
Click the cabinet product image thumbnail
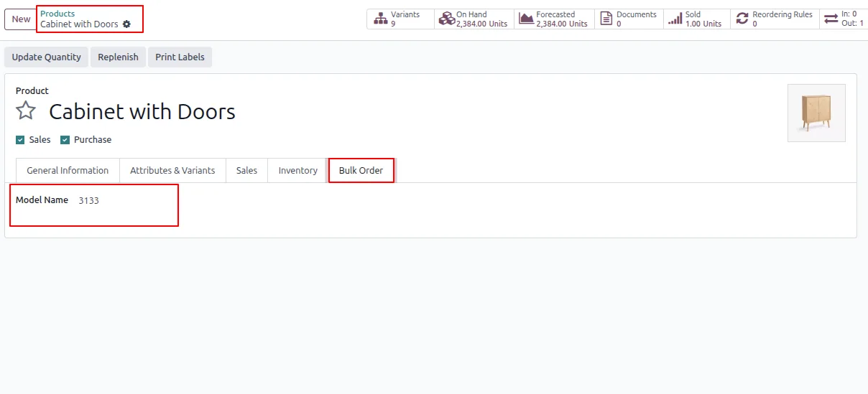tap(816, 113)
